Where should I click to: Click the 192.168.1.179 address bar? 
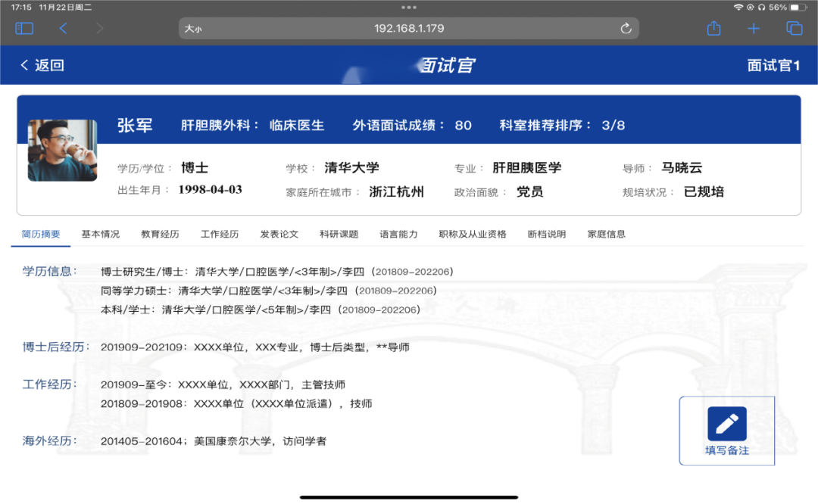409,29
